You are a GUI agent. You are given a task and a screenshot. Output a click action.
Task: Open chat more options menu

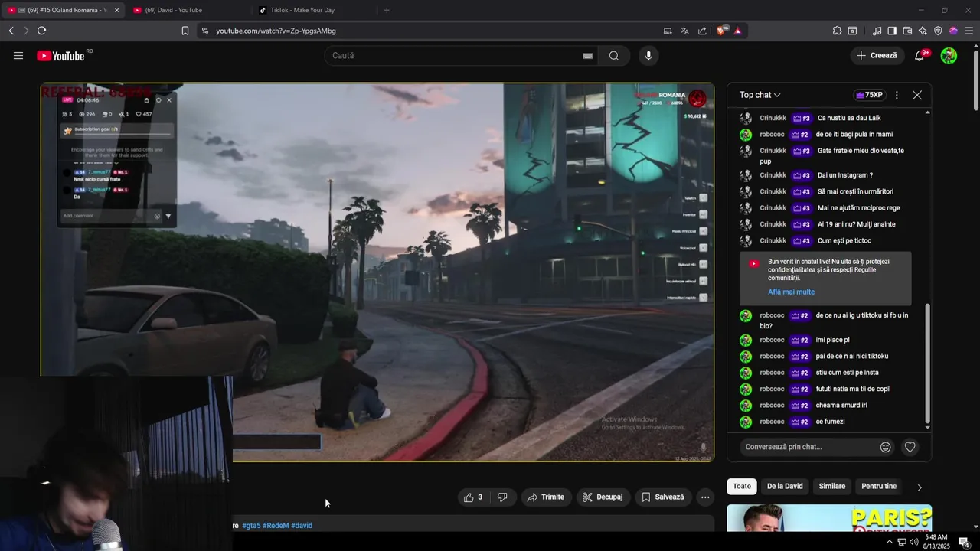click(x=897, y=95)
